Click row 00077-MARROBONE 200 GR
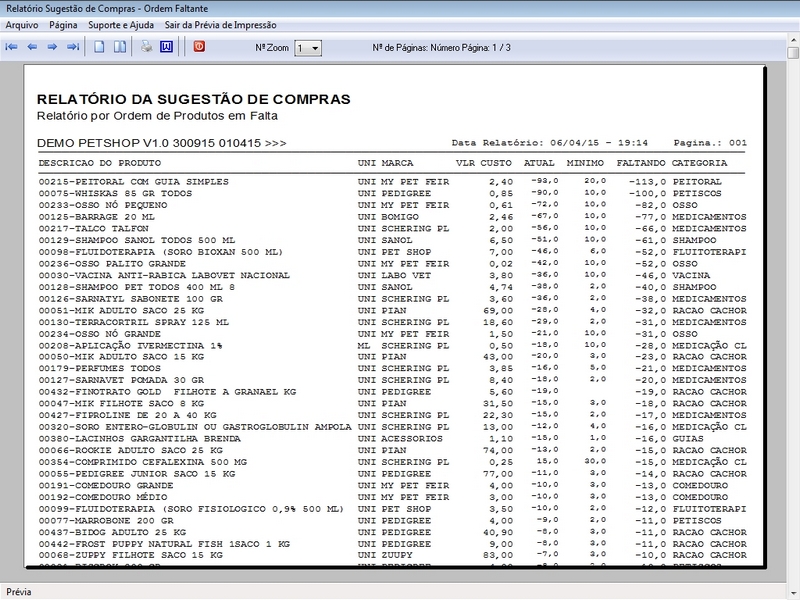The width and height of the screenshot is (800, 600). [x=392, y=521]
